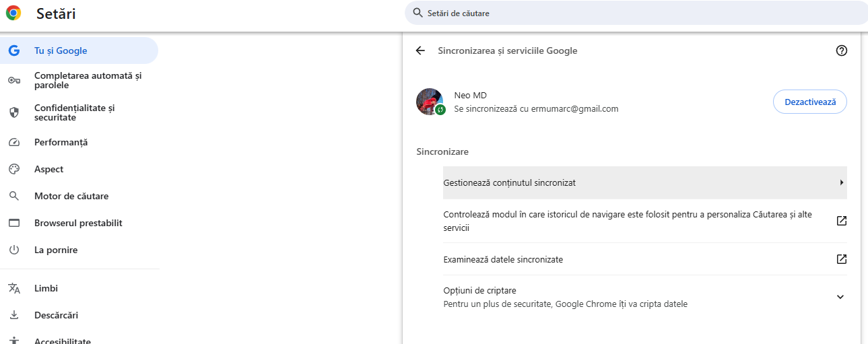Screen dimensions: 868x344
Task: Open Motor de căutare settings
Action: tap(71, 197)
